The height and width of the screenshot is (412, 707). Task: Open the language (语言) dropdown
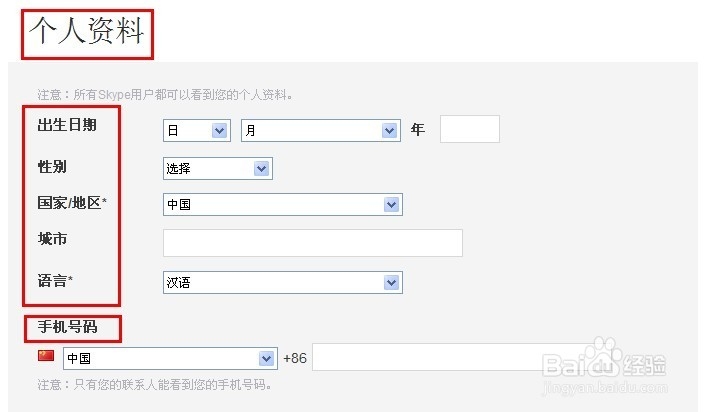point(282,282)
